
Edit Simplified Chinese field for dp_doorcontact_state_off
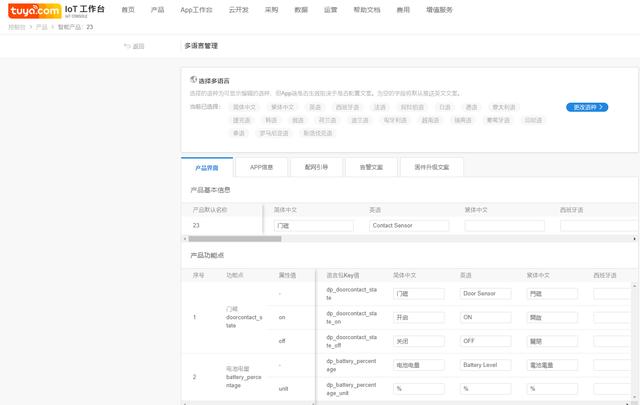(x=419, y=341)
